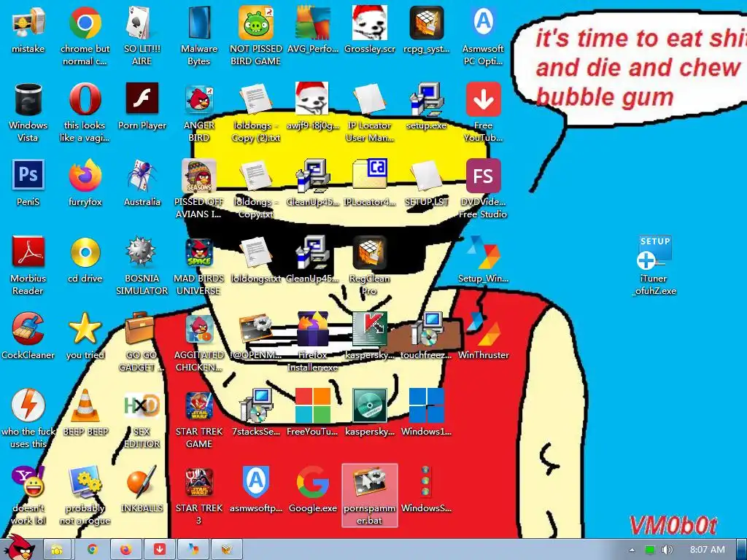Select the 'cd drive' disc icon
747x560 pixels.
pos(85,252)
